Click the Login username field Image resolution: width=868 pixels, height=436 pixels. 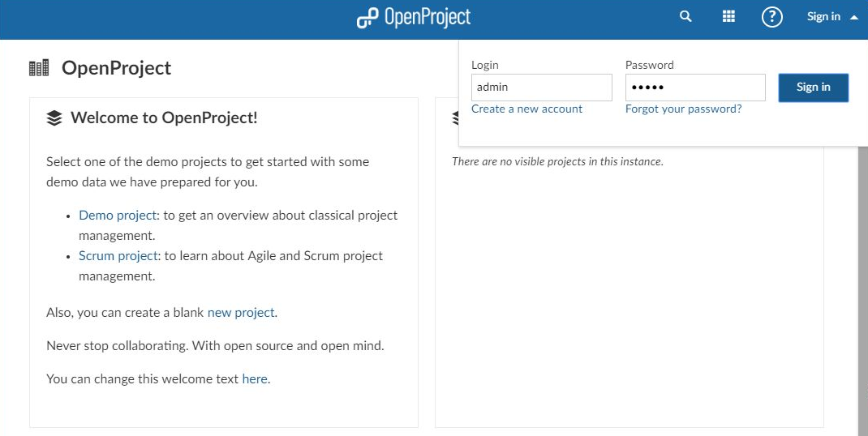point(541,88)
